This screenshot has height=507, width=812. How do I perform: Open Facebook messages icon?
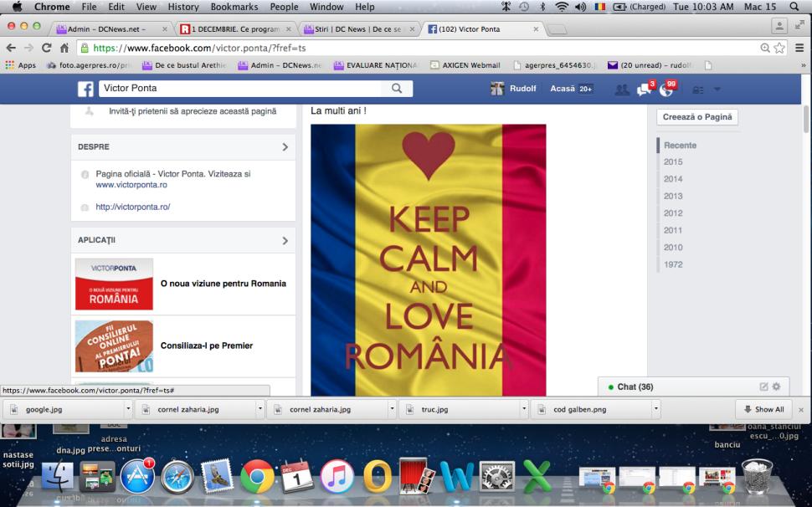click(644, 90)
